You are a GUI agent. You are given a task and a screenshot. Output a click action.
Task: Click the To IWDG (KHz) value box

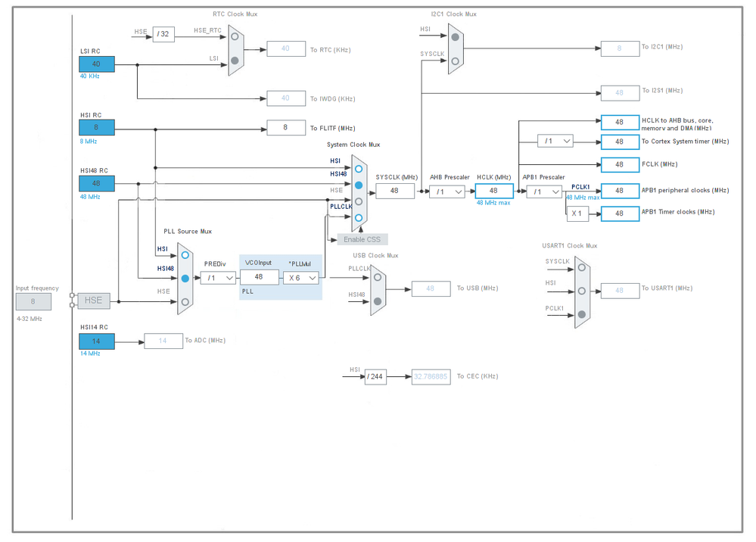click(x=286, y=98)
